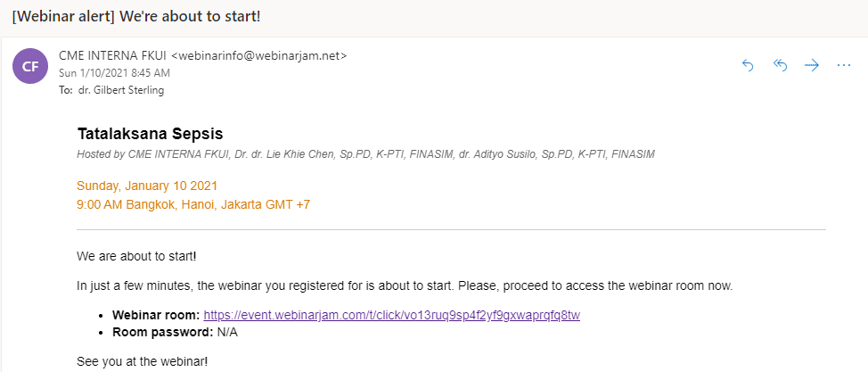Click the italic Hosted by CME INTERNA line
Viewport: 868px width, 372px height.
tap(366, 154)
